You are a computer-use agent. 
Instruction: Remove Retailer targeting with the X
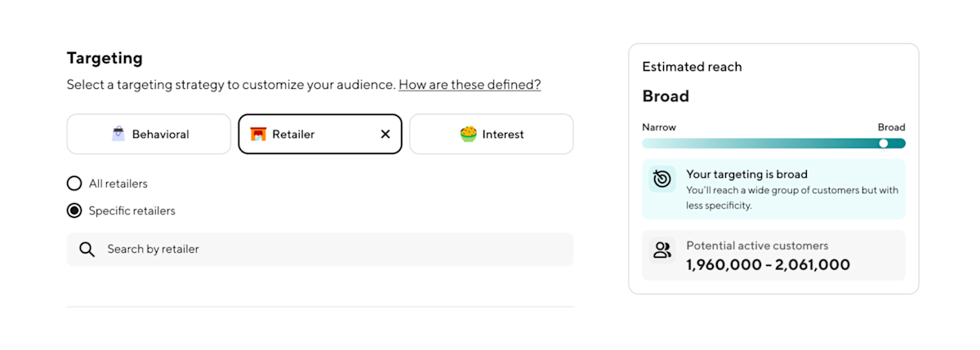tap(385, 135)
